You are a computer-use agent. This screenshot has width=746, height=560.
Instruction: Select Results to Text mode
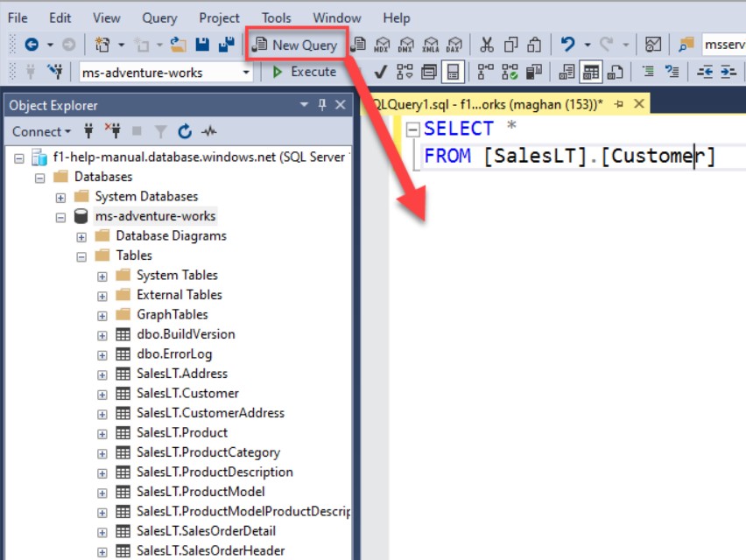click(567, 73)
